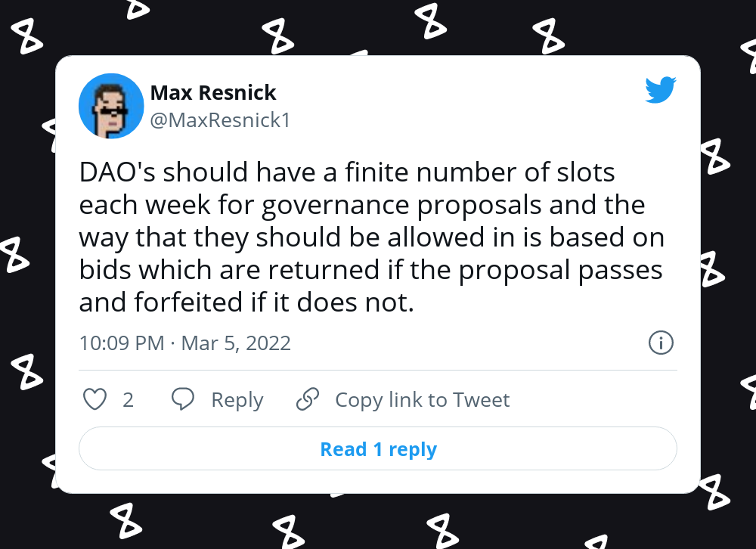Click the Twitter bird logo
This screenshot has width=756, height=549.
[x=661, y=89]
